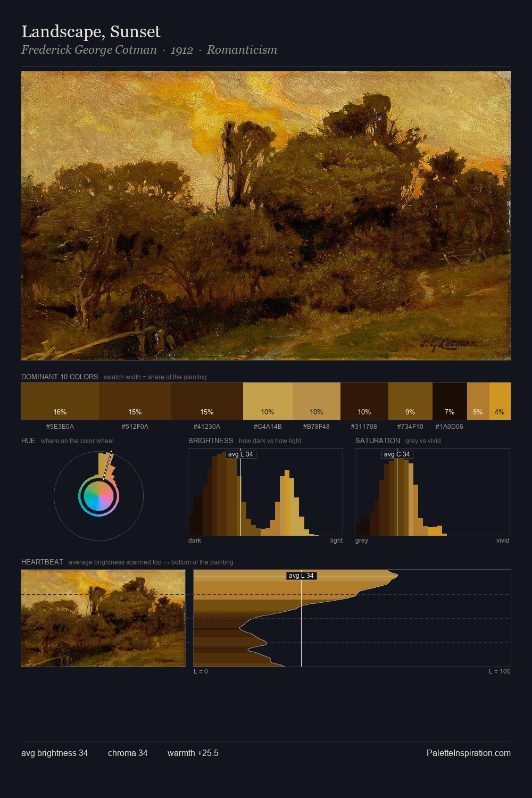Click 'L = 0' axis label
The image size is (532, 798).
coord(201,671)
